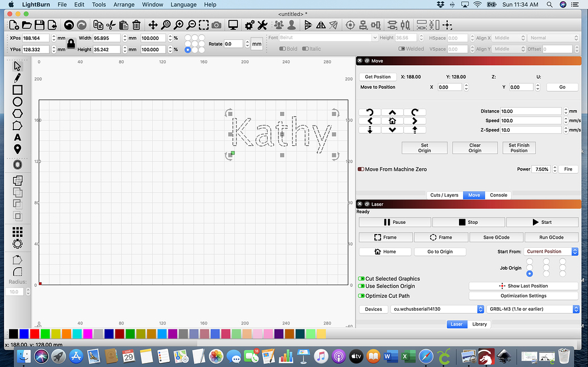
Task: Switch to the Console tab
Action: 498,195
